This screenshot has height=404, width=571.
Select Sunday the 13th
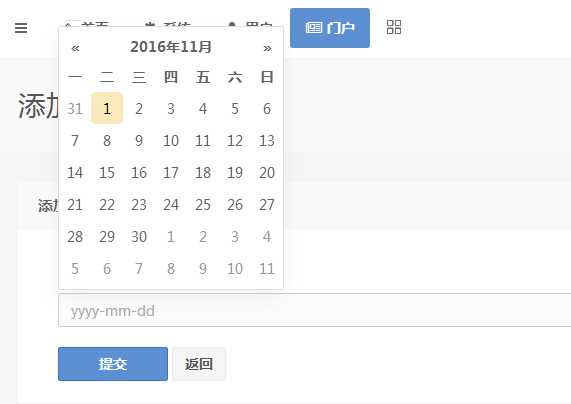click(x=267, y=140)
